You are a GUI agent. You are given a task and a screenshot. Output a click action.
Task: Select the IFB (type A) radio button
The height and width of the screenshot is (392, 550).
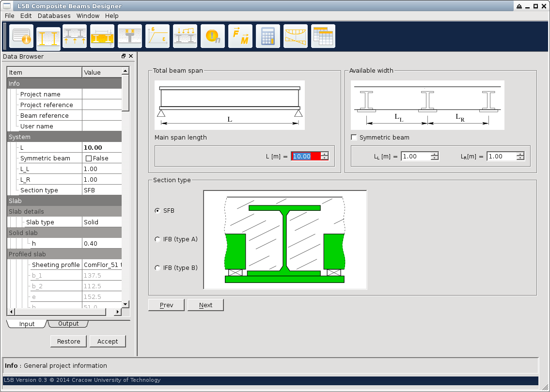pyautogui.click(x=157, y=239)
